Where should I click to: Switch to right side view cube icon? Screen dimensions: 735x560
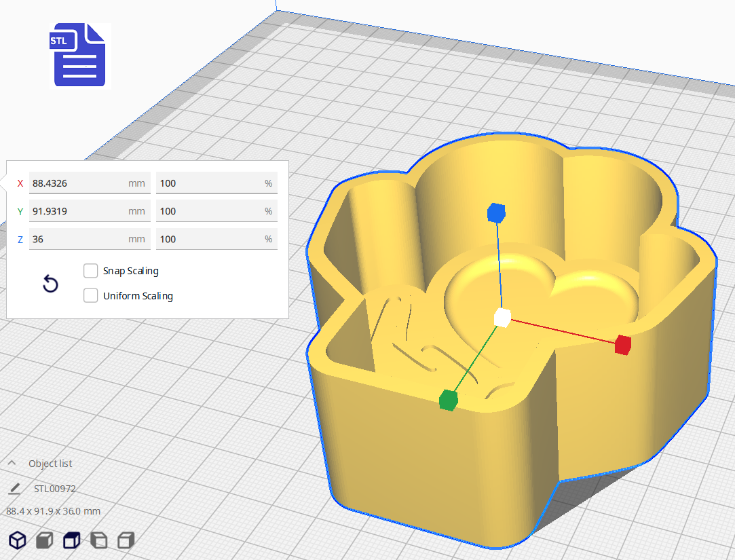point(126,540)
